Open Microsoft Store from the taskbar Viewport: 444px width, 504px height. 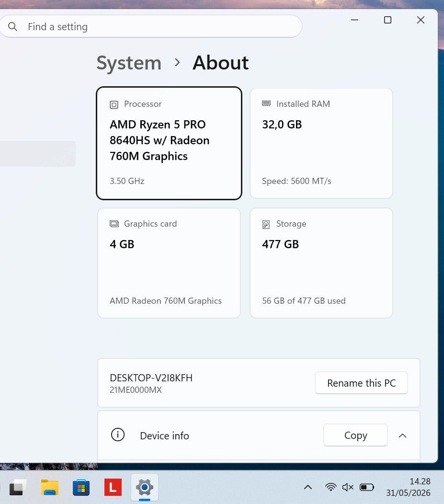tap(81, 487)
